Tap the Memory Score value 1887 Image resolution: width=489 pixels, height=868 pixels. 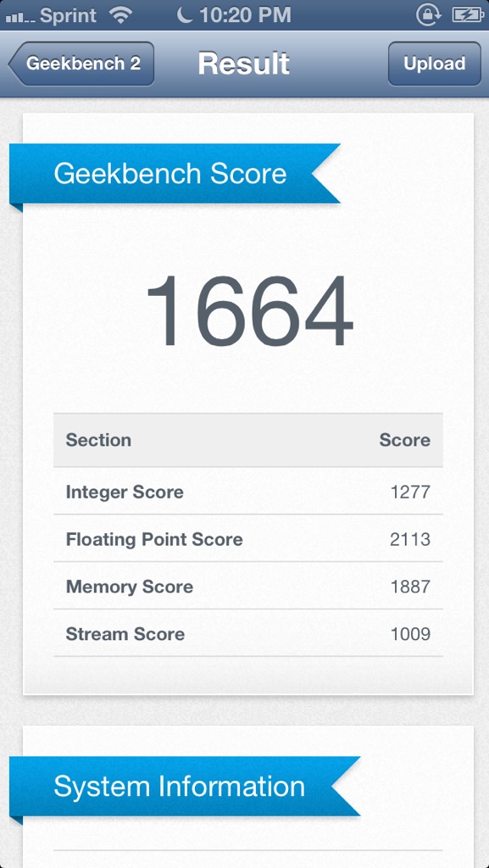pyautogui.click(x=410, y=587)
